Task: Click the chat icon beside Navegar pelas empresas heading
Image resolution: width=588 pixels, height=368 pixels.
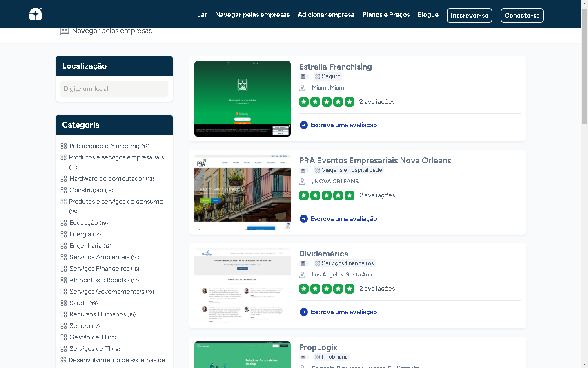Action: pyautogui.click(x=64, y=31)
